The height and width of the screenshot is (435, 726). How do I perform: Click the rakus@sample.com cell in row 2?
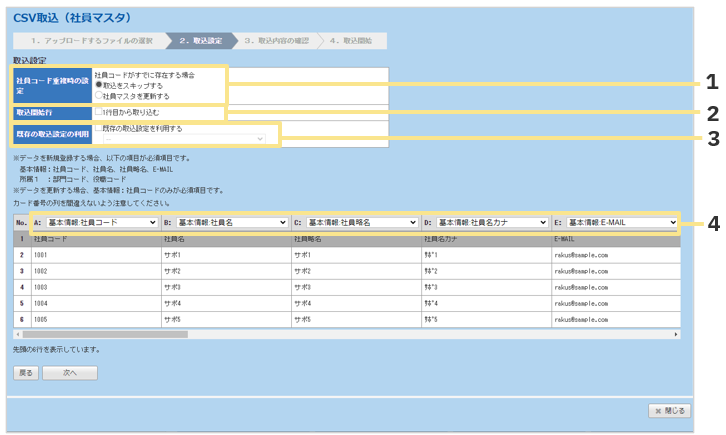click(580, 255)
